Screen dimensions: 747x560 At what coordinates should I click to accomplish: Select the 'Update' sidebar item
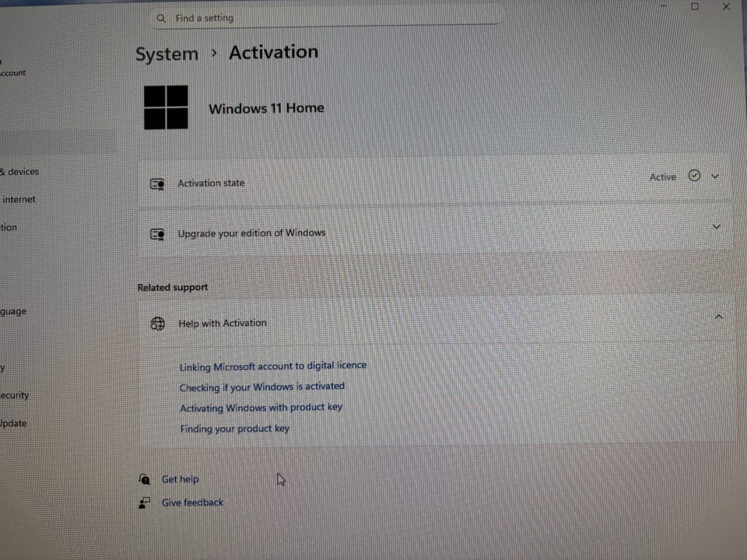(x=13, y=423)
